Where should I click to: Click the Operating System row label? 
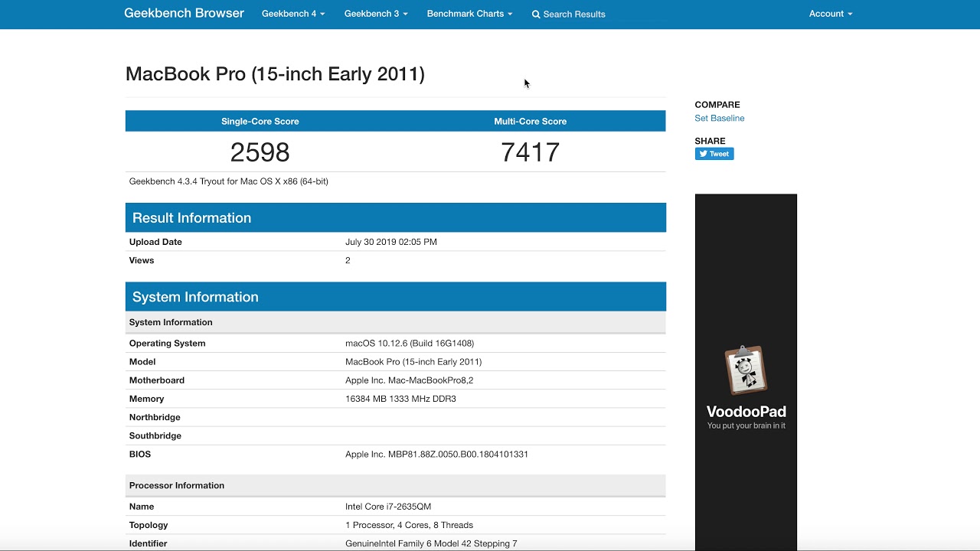pos(167,344)
